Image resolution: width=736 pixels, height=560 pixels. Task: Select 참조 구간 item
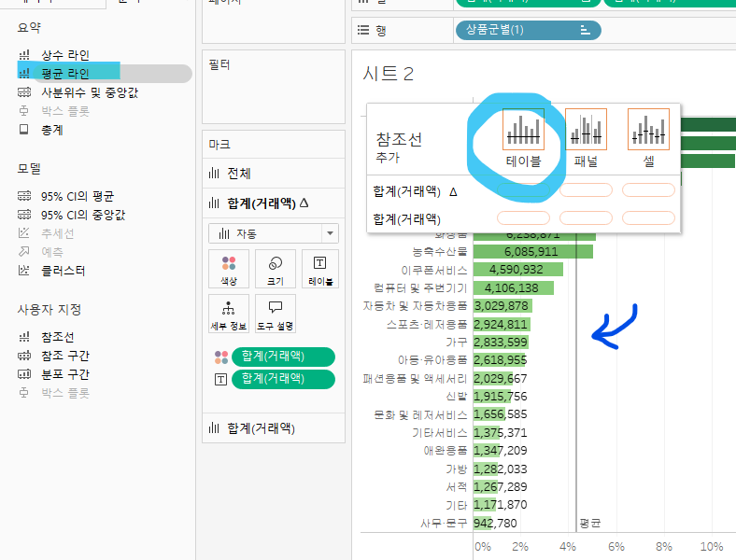65,356
